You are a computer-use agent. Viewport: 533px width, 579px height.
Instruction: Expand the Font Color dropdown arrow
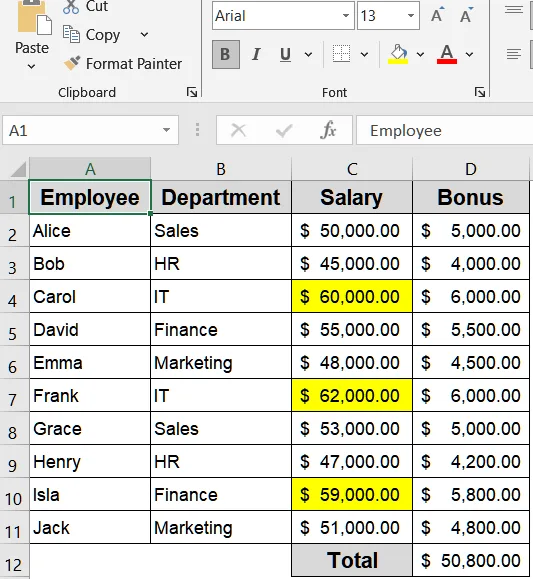(469, 55)
